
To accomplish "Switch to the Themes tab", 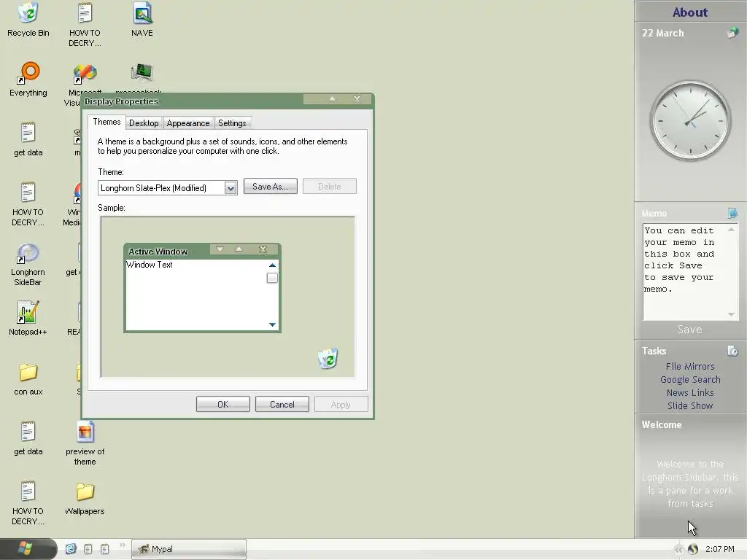I will click(x=107, y=122).
